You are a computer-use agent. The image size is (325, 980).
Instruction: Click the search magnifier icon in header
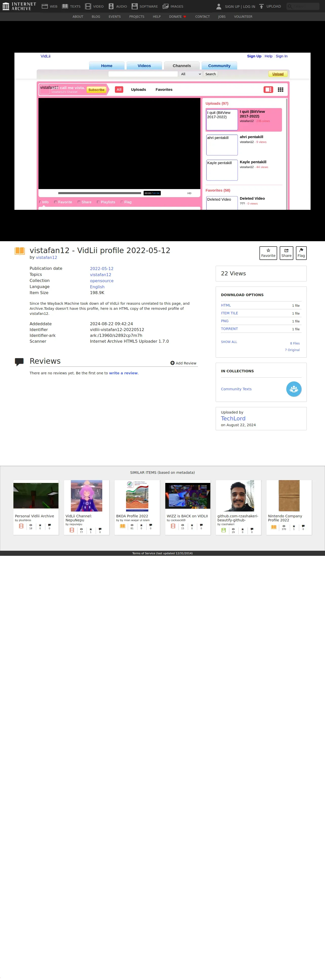pyautogui.click(x=290, y=7)
